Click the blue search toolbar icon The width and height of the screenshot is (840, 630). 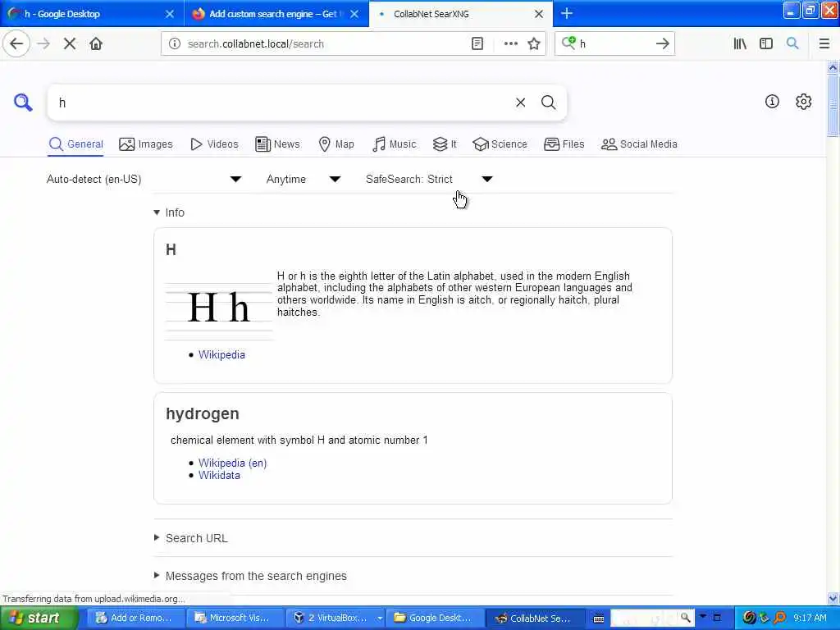coord(792,43)
